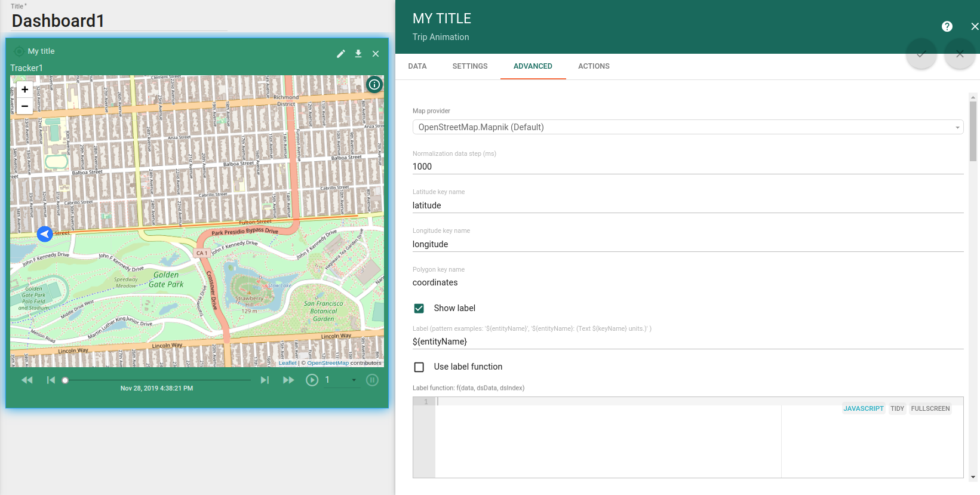Edit the Dashboard1 title field
The height and width of the screenshot is (495, 980).
119,21
